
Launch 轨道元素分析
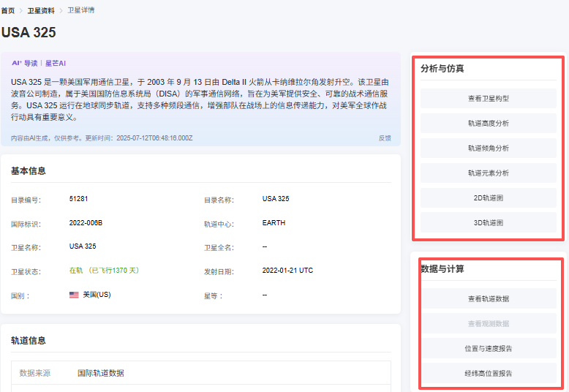pos(488,173)
